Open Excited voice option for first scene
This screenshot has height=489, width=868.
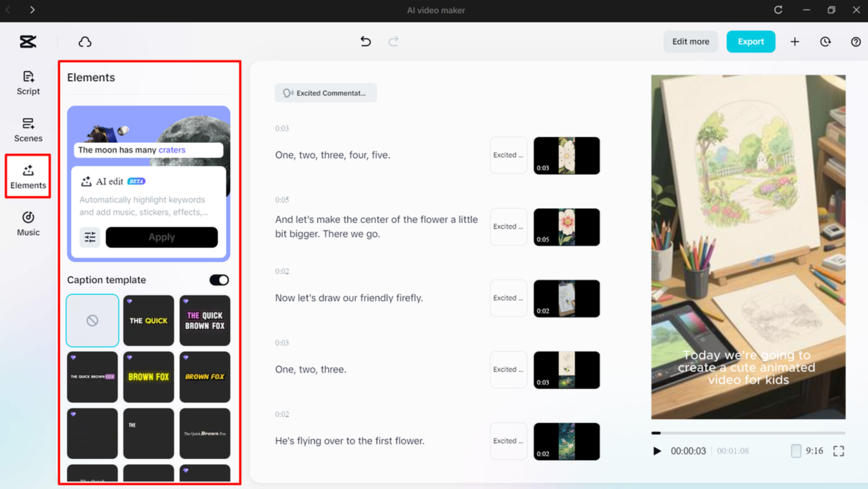point(508,155)
